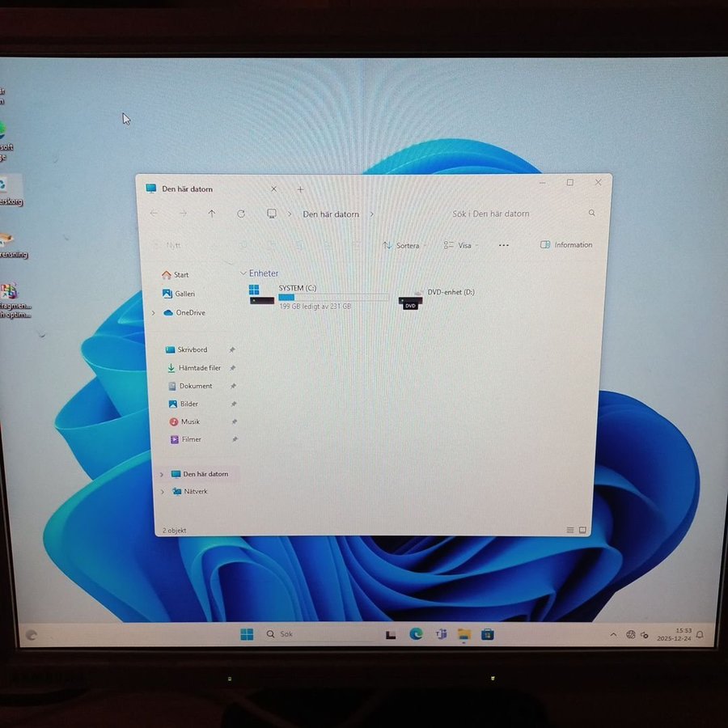Open the three-dot more options menu
The height and width of the screenshot is (728, 728).
504,245
